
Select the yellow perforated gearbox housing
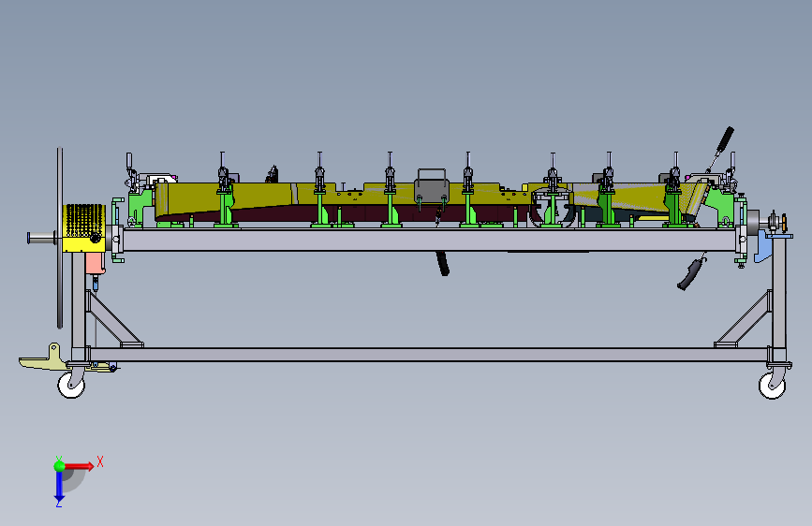[x=84, y=227]
